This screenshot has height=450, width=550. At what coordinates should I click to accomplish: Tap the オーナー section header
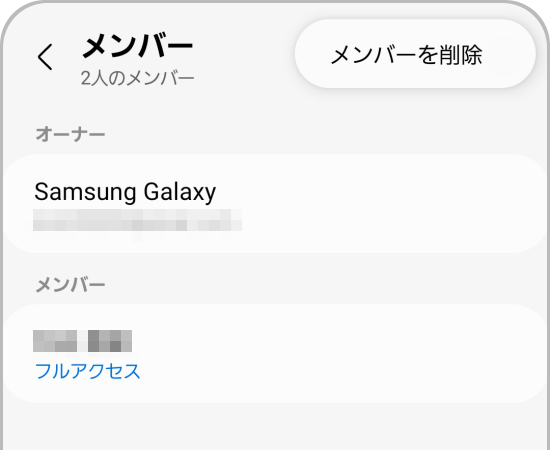click(70, 134)
